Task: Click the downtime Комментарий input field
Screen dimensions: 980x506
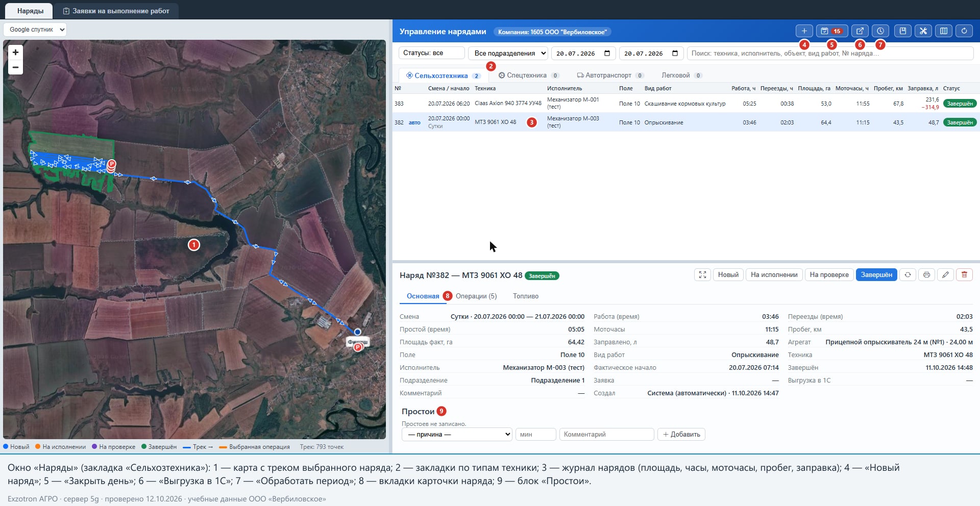Action: [x=606, y=435]
